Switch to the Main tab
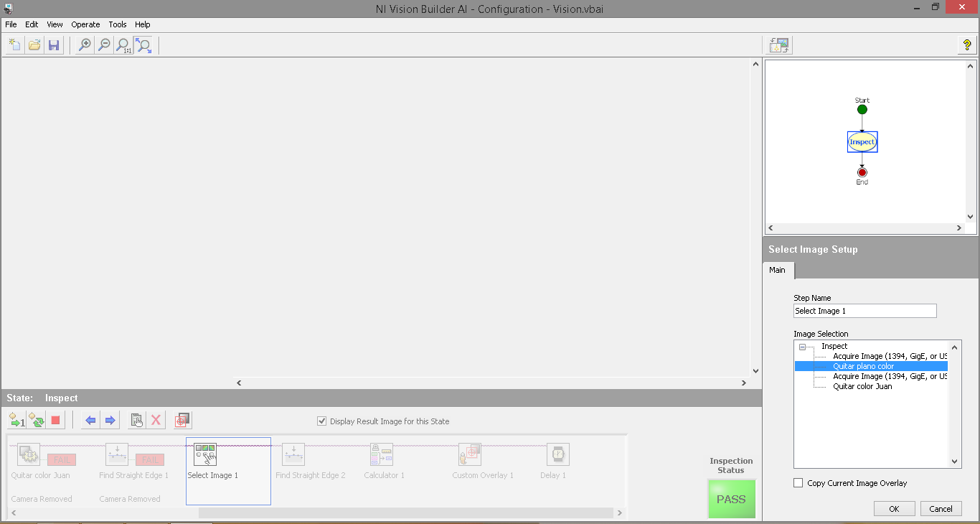 [x=778, y=270]
